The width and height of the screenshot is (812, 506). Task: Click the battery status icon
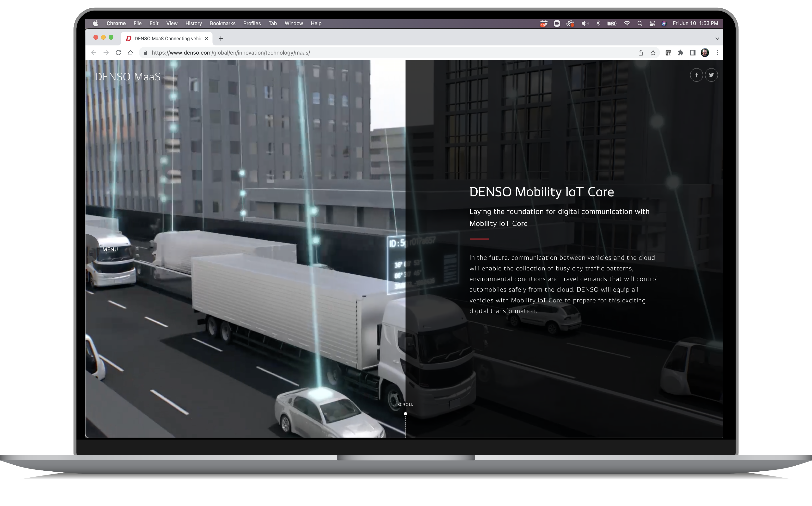(612, 23)
